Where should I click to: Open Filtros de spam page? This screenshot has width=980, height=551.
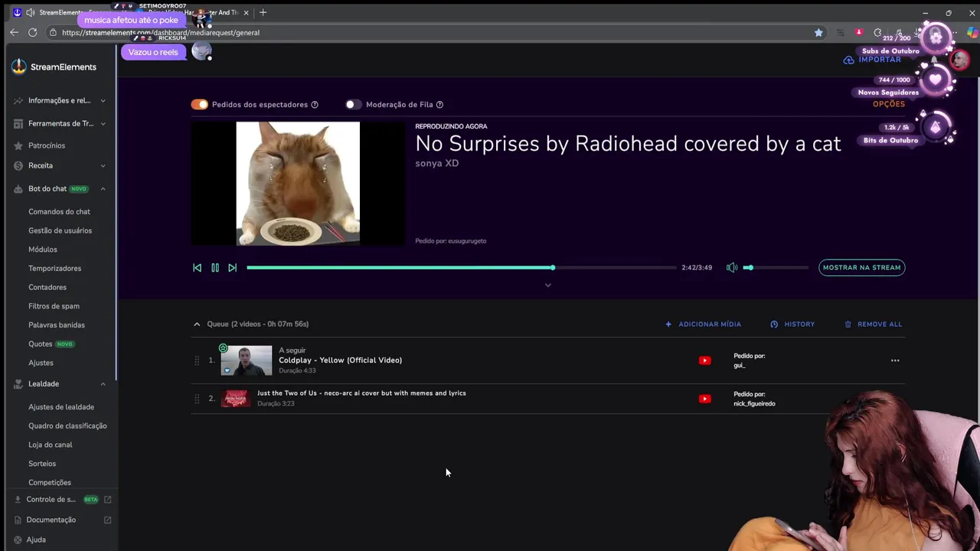pyautogui.click(x=54, y=306)
